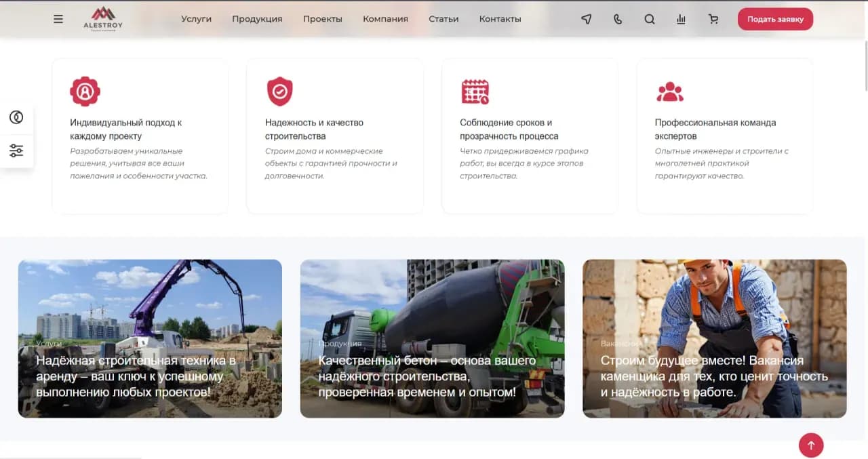This screenshot has height=459, width=868.
Task: Toggle contrast mode in left sidebar
Action: pos(17,117)
